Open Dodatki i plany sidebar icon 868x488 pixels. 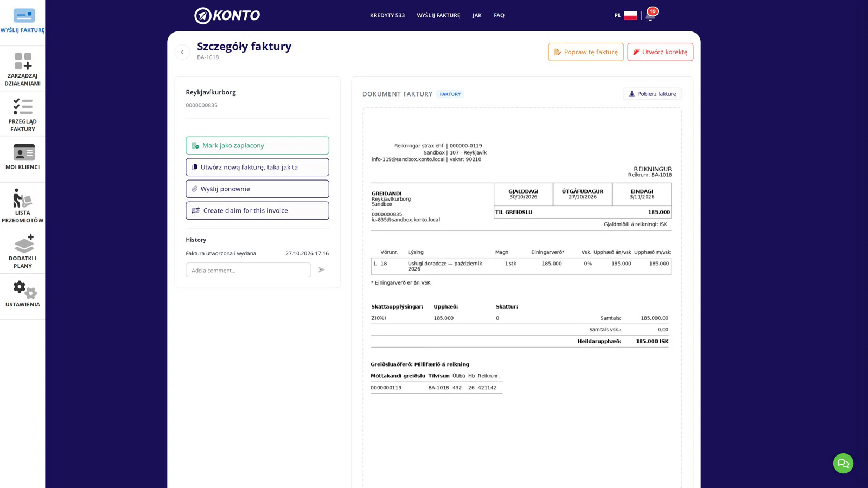[x=24, y=243]
